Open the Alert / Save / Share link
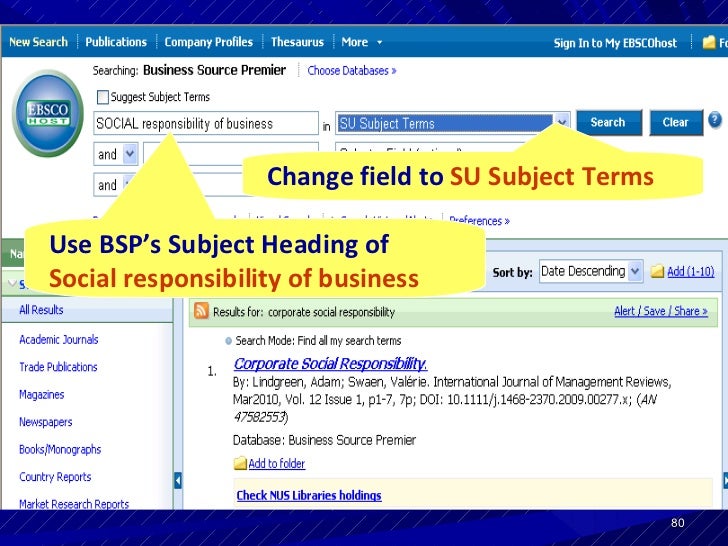 (661, 311)
